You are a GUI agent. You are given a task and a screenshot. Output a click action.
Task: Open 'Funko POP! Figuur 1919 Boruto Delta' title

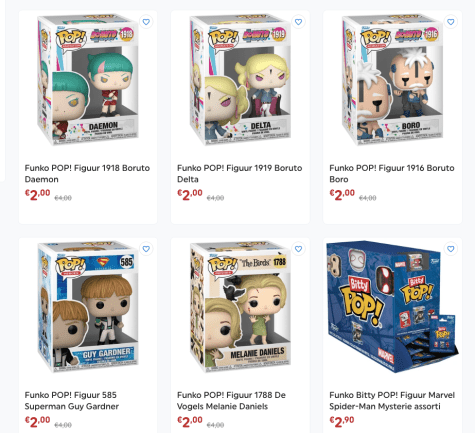[x=240, y=173]
